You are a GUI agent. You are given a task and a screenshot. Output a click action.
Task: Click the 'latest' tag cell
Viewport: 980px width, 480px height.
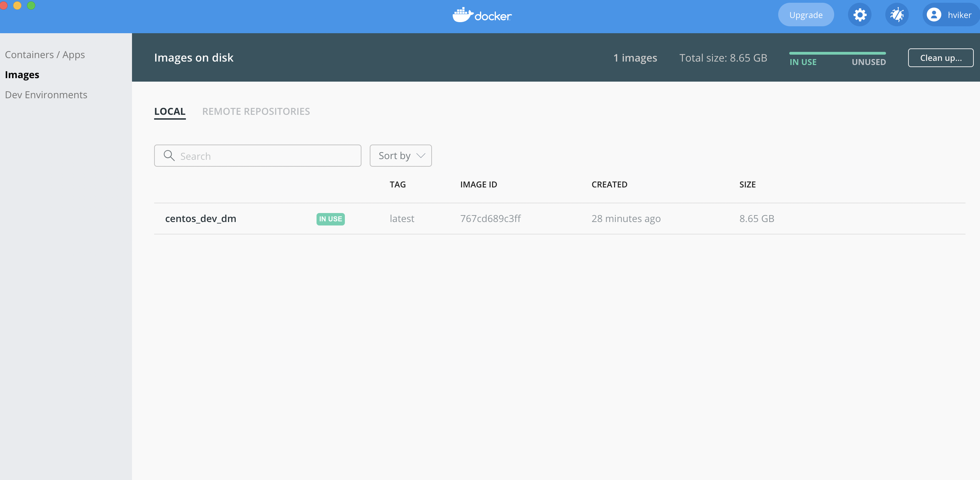[402, 219]
